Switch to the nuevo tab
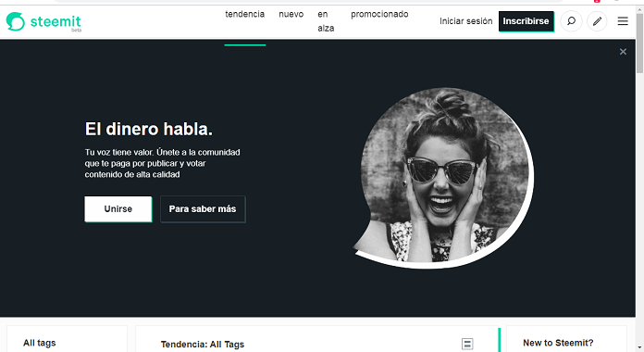The height and width of the screenshot is (352, 644). [291, 15]
